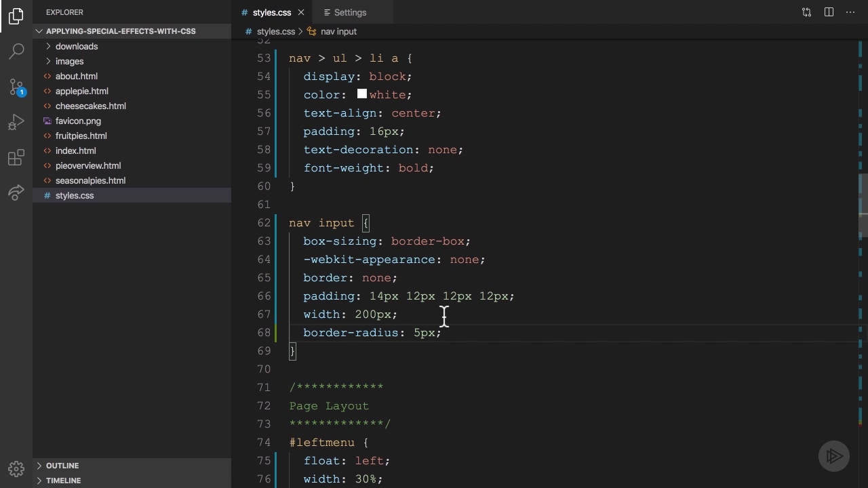
Task: Expand the images folder
Action: coord(69,61)
